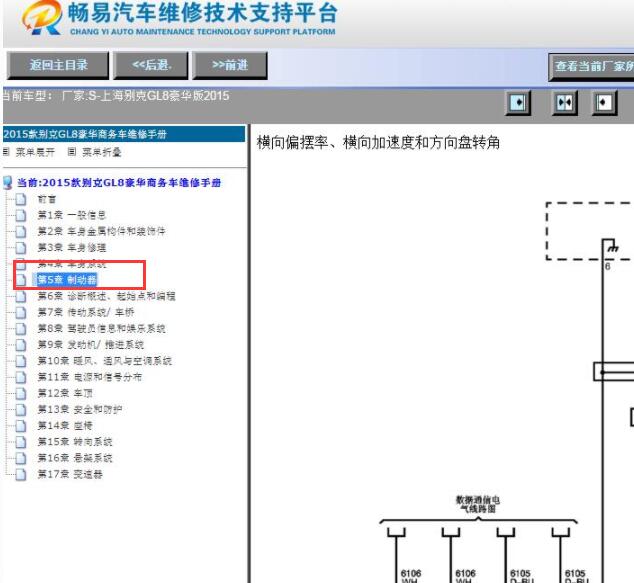Open chapter 第1章 一般信息

[72, 215]
